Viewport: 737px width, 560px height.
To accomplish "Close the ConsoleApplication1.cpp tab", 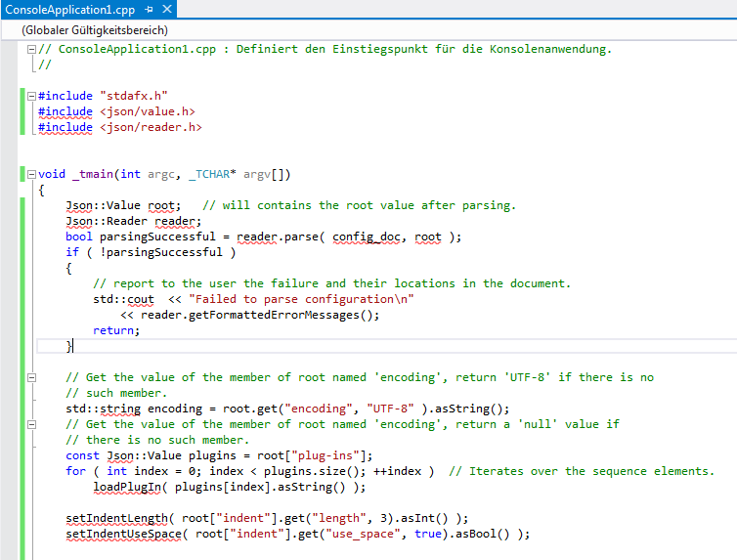I will click(x=167, y=9).
